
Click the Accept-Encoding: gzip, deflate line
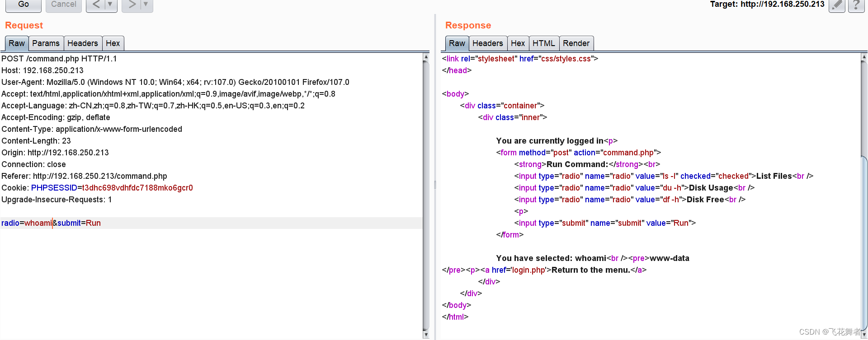coord(56,117)
